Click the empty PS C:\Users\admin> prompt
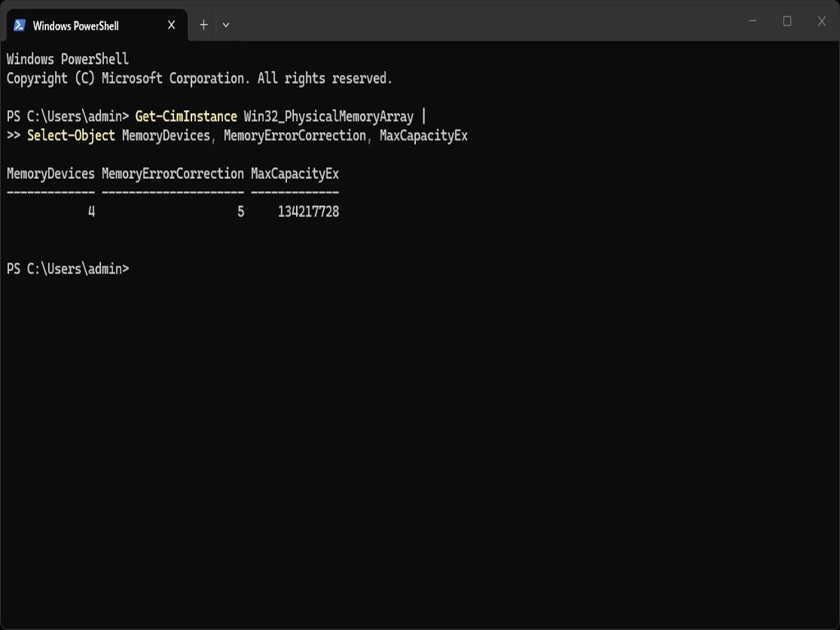 click(68, 269)
